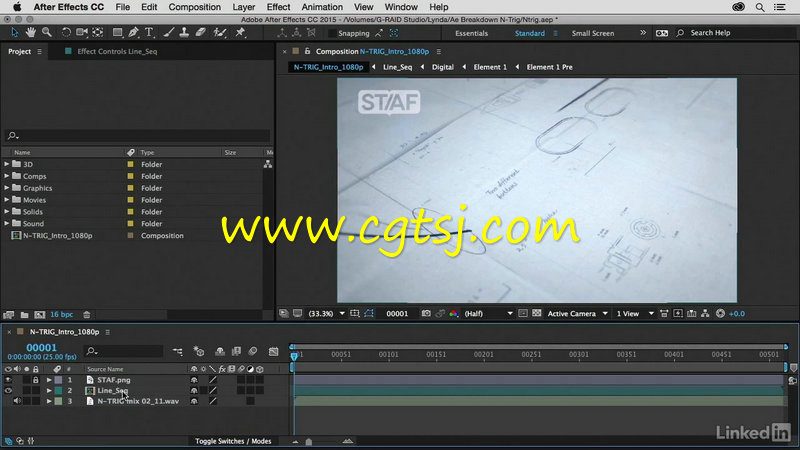800x450 pixels.
Task: Open Interpret Footage icon in Project panel
Action: [x=8, y=315]
